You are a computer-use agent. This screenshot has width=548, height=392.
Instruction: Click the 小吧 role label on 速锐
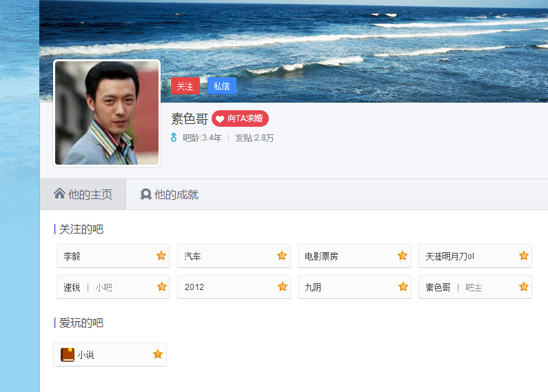tap(104, 287)
